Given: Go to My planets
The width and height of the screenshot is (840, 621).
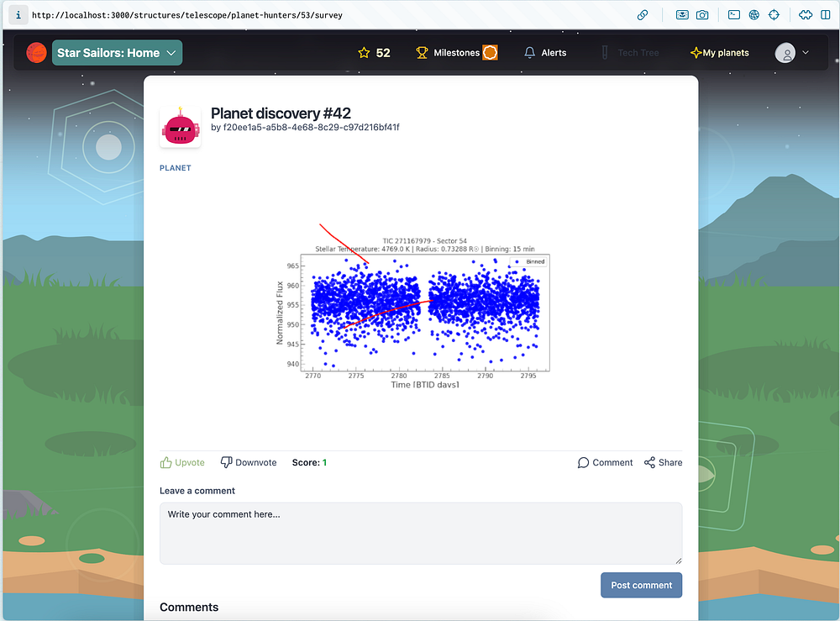Looking at the screenshot, I should click(x=720, y=52).
